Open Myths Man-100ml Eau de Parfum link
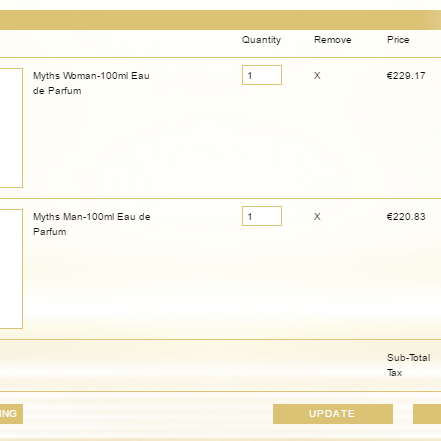441x441 pixels. 92,224
